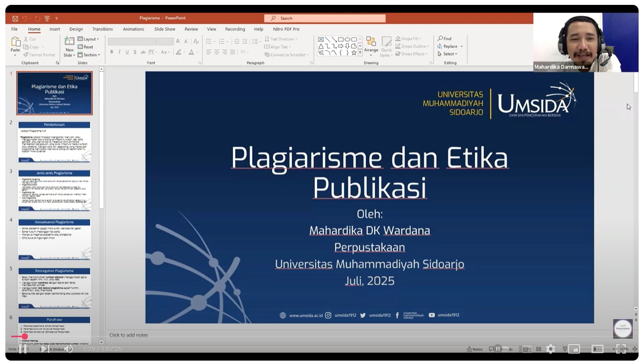Open the Shape Effects menu

pos(410,54)
